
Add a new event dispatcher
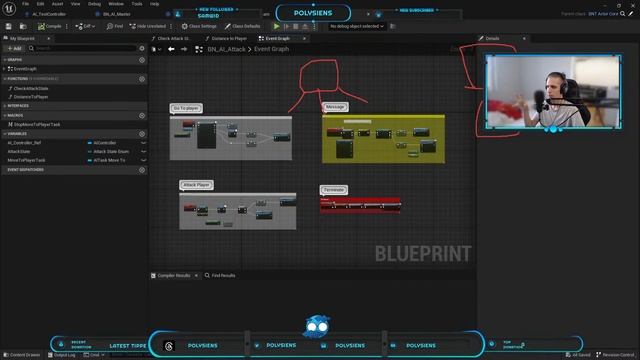pyautogui.click(x=142, y=170)
